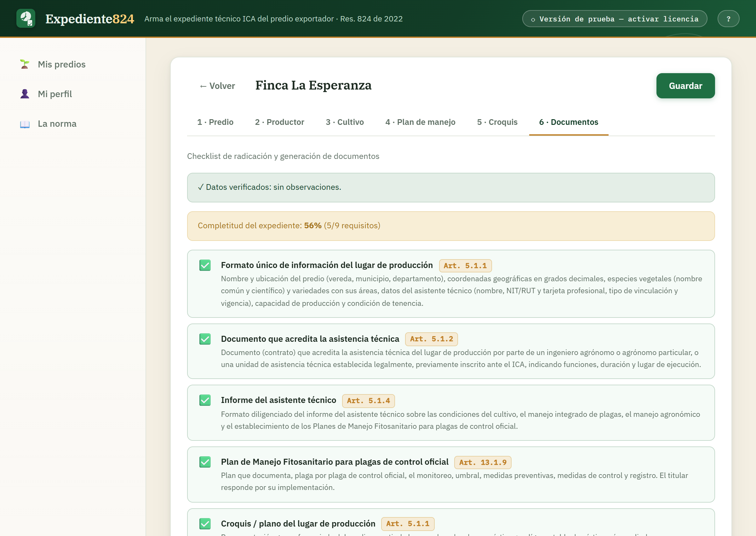Click the circle icon in the trial version pill
Image resolution: width=756 pixels, height=536 pixels.
[x=533, y=20]
